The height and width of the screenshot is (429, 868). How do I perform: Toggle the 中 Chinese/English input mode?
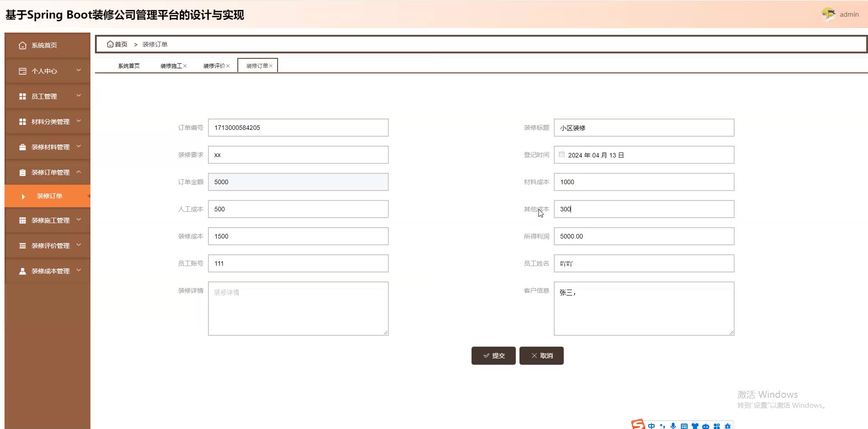(x=651, y=426)
